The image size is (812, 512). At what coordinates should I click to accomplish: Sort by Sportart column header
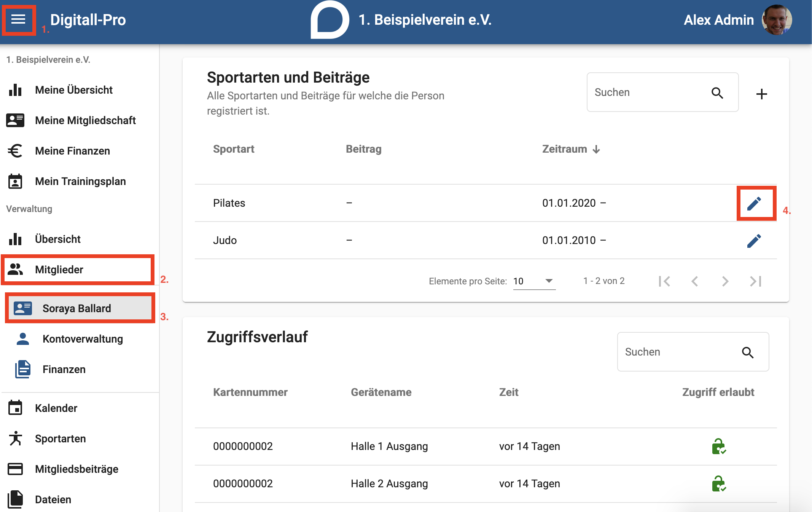coord(234,149)
